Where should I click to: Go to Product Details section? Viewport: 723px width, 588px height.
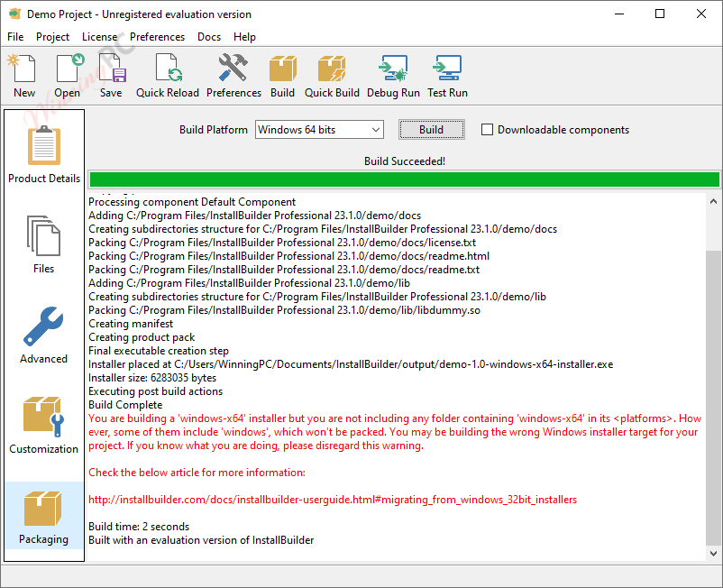click(x=44, y=155)
